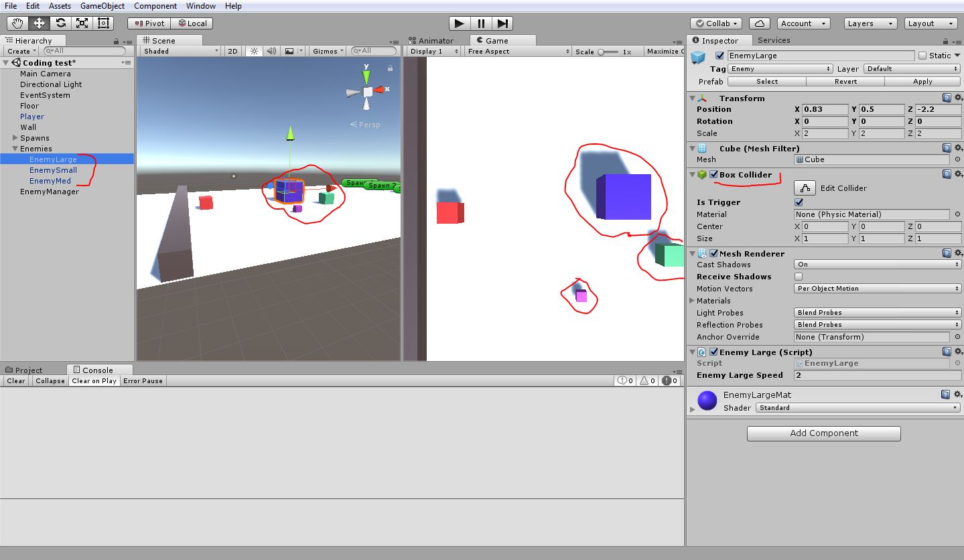Viewport: 964px width, 560px height.
Task: Select the Hand tool
Action: tap(17, 23)
